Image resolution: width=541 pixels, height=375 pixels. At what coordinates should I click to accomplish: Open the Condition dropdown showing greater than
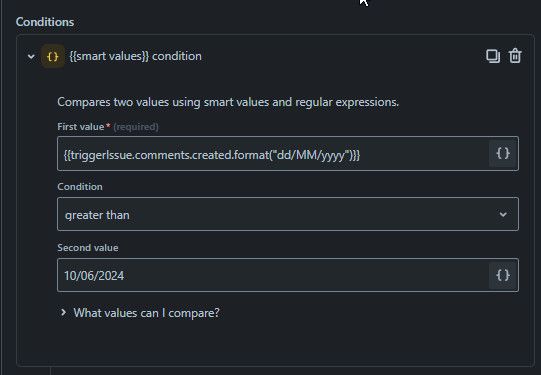point(288,214)
